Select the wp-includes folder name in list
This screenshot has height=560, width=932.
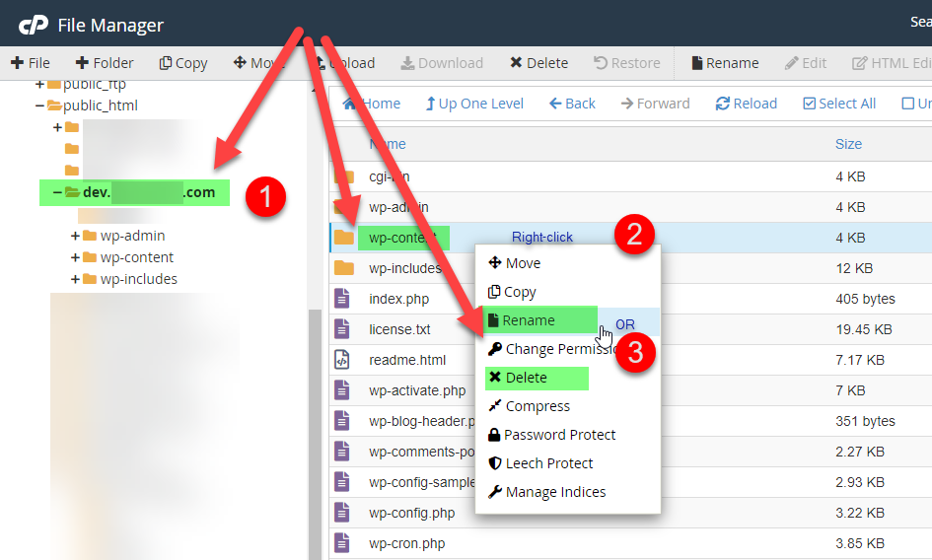(x=405, y=268)
